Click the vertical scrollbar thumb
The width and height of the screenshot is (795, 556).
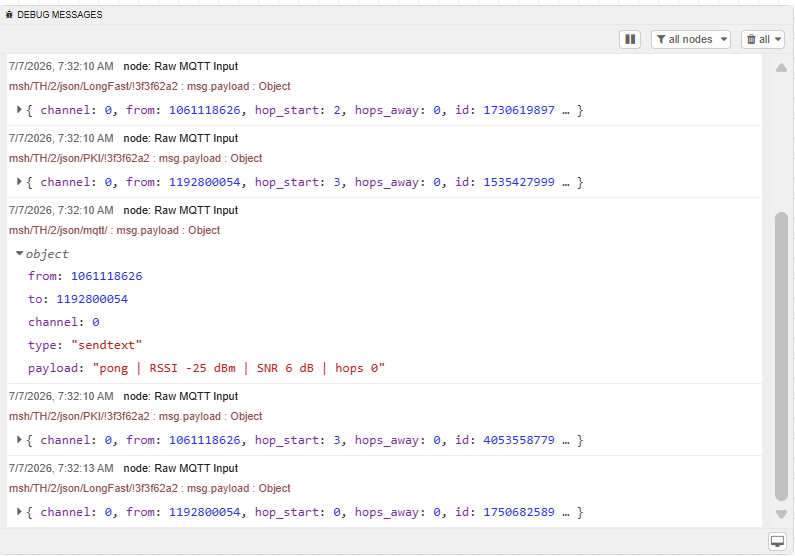[781, 356]
